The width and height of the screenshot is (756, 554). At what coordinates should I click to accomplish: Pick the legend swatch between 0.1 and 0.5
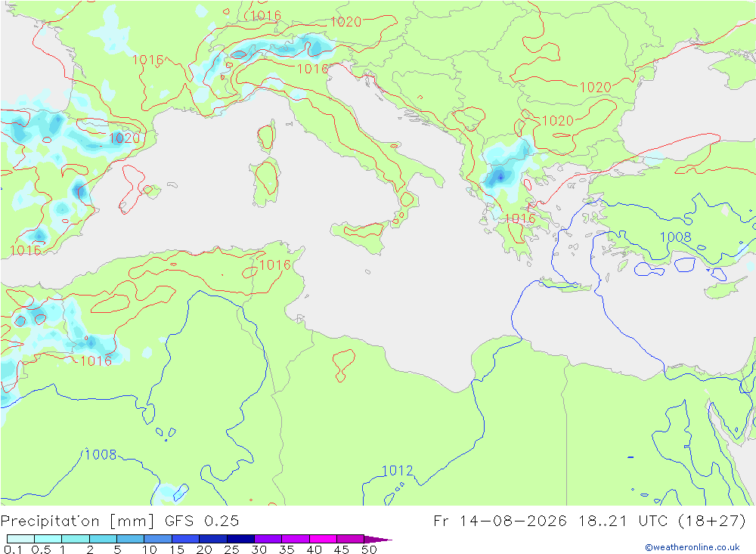coord(20,539)
